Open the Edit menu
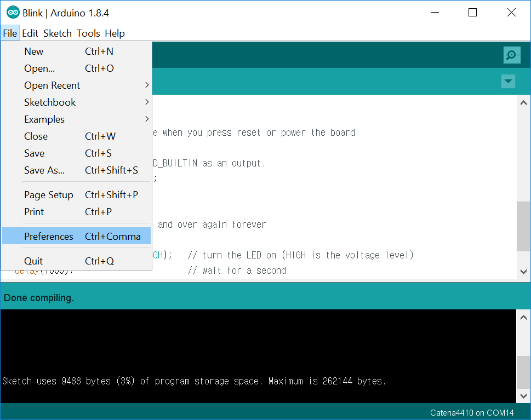The width and height of the screenshot is (531, 420). (x=30, y=33)
